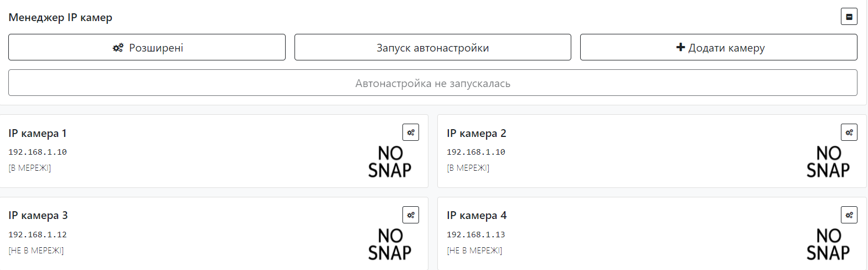Viewport: 868px width, 270px height.
Task: Select the IP камера 1 title
Action: click(38, 134)
